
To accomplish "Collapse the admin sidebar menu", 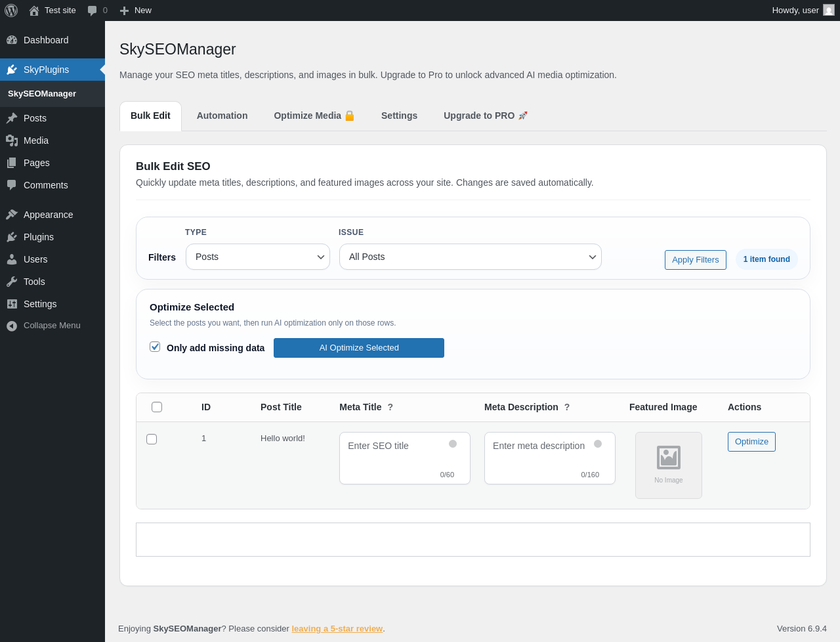I will point(43,326).
